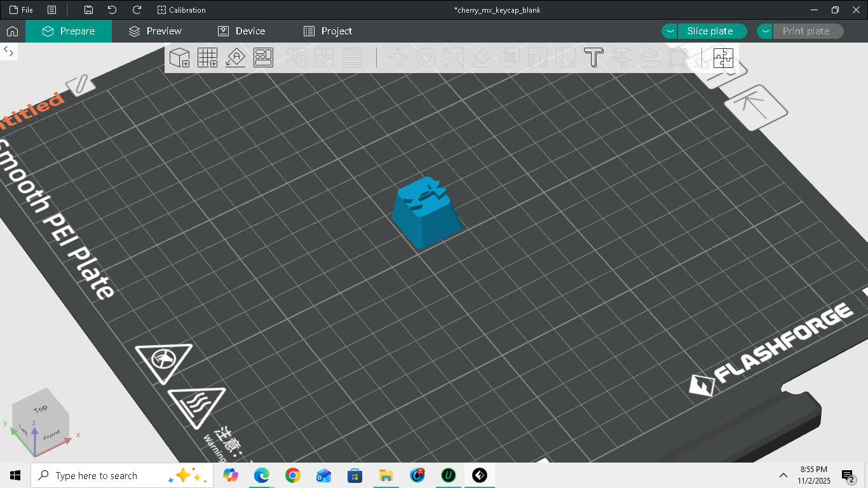Image resolution: width=868 pixels, height=488 pixels.
Task: Switch to the Preview tab
Action: pyautogui.click(x=155, y=31)
